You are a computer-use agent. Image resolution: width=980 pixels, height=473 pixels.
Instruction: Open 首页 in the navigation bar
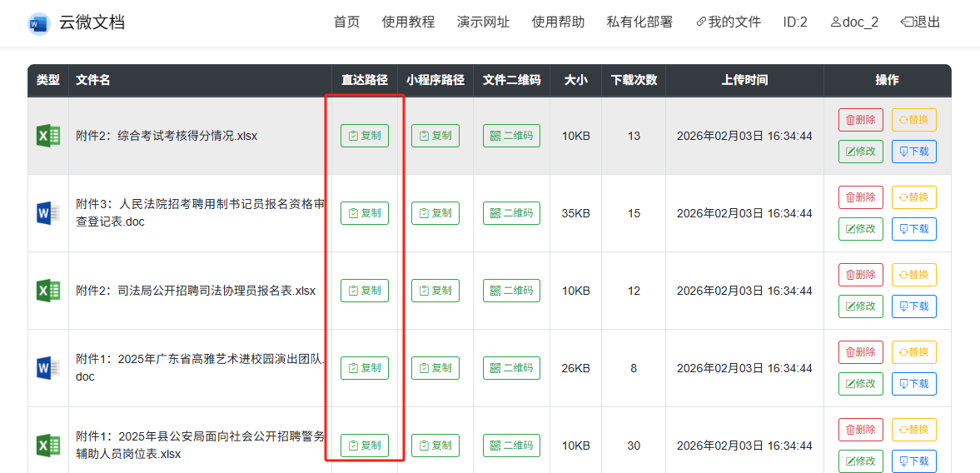(346, 22)
